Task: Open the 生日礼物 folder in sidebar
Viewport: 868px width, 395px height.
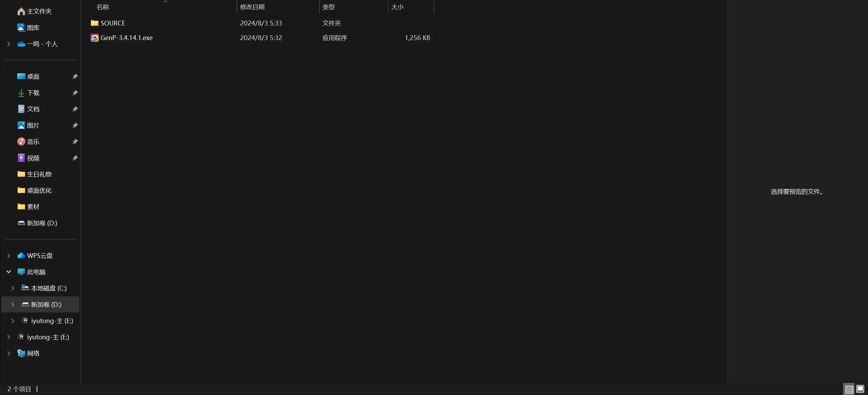Action: point(39,174)
